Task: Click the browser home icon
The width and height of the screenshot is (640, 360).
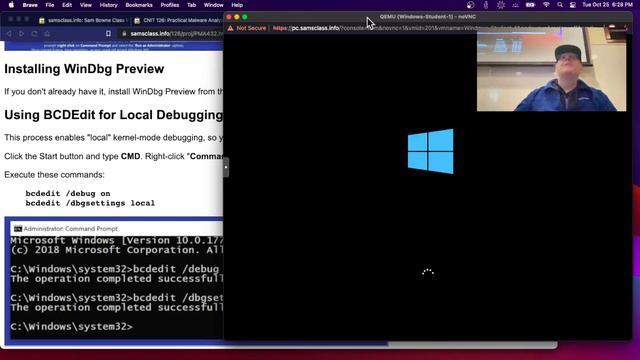Action: tap(47, 33)
